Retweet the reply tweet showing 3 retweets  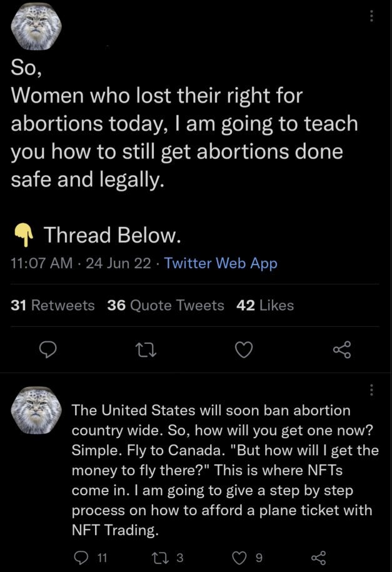(x=164, y=555)
